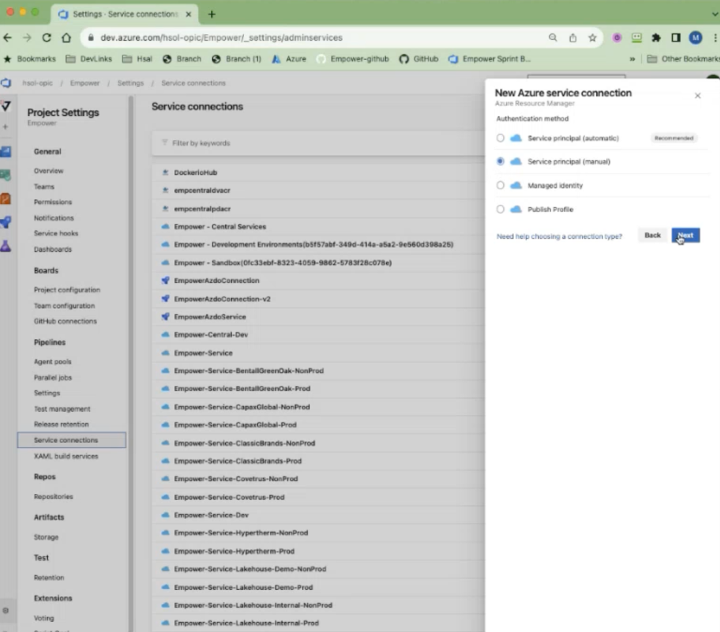This screenshot has width=720, height=632.
Task: Close the Settings - Service connections tab
Action: click(x=188, y=14)
